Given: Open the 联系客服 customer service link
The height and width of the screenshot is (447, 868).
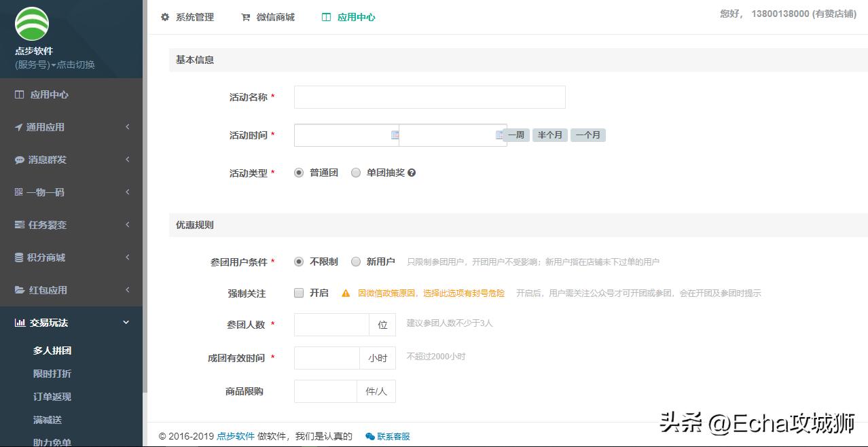Looking at the screenshot, I should click(387, 437).
